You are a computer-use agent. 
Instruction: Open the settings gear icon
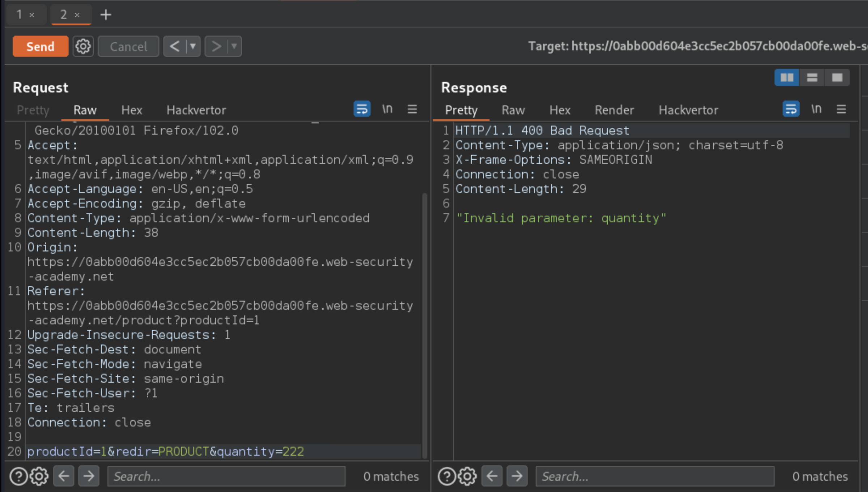point(83,47)
